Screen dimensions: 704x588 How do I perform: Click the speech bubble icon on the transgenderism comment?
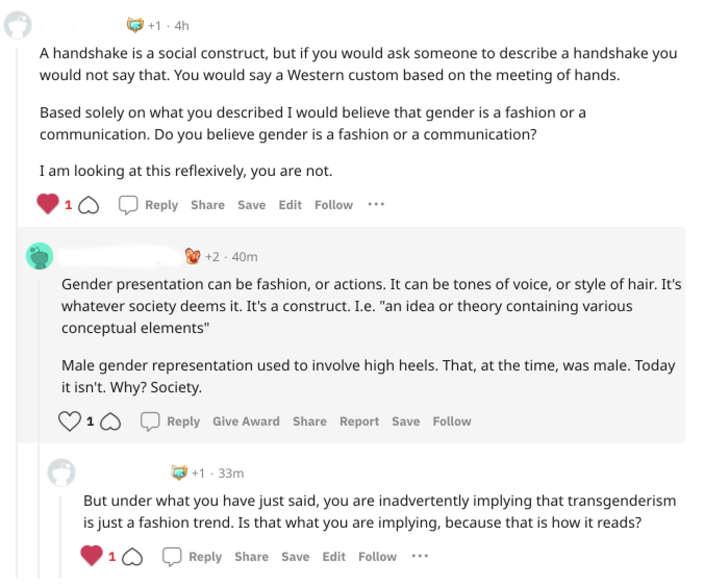171,557
